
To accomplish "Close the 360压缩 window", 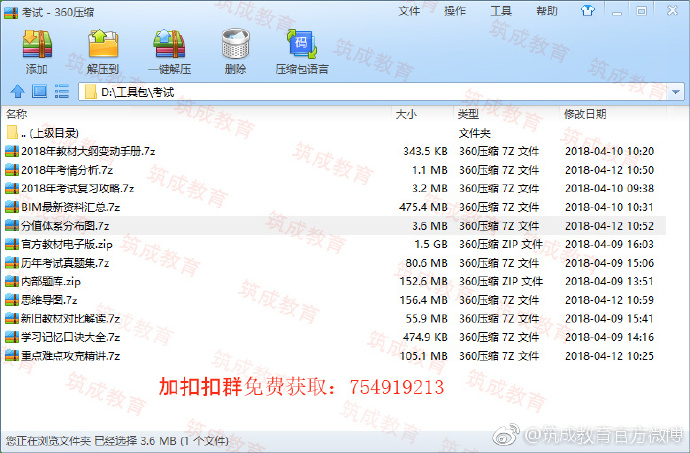I will tap(672, 11).
